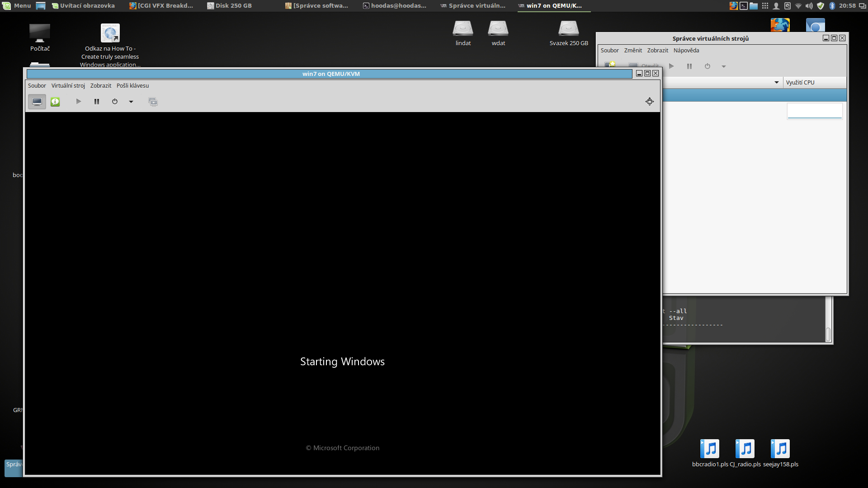Open Firefox desktop icon behind VM manager

(780, 25)
